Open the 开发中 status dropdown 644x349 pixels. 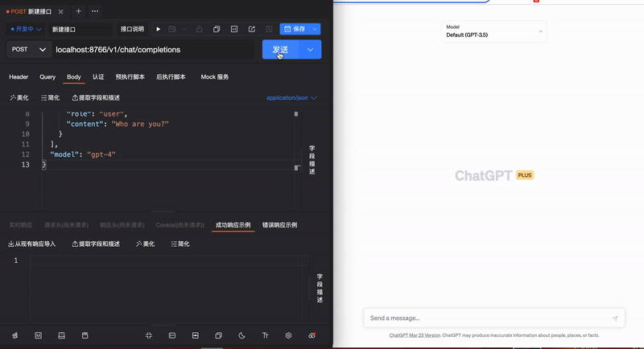26,29
